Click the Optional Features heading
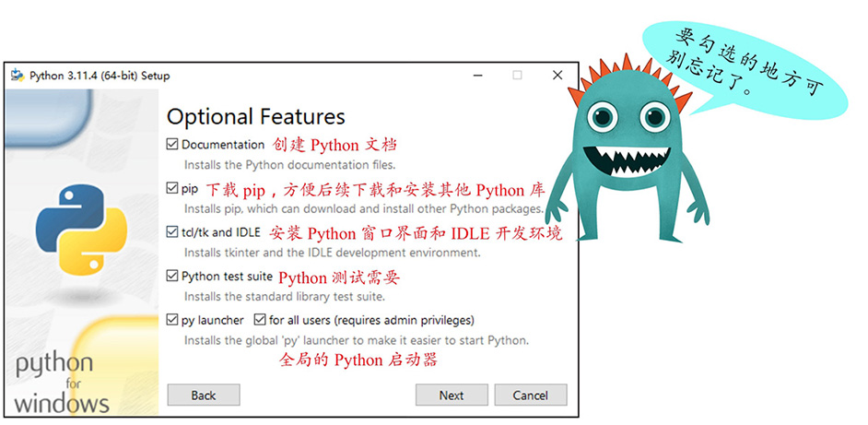Image resolution: width=868 pixels, height=425 pixels. tap(255, 117)
